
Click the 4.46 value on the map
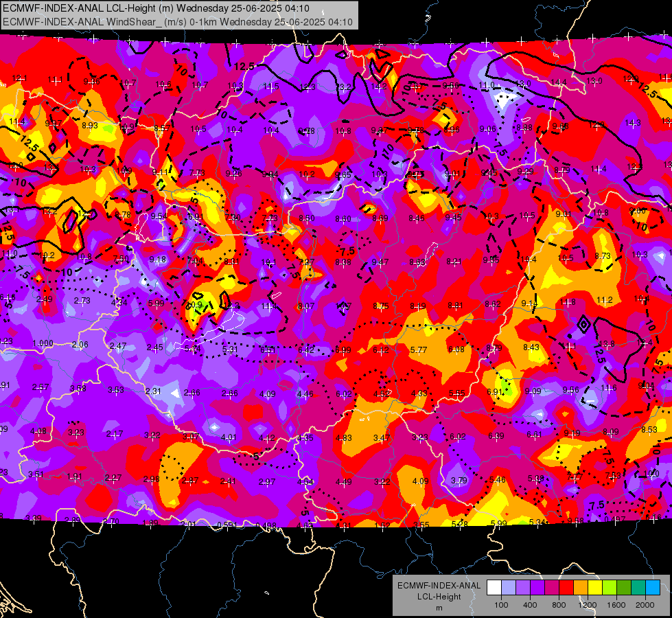pyautogui.click(x=305, y=393)
